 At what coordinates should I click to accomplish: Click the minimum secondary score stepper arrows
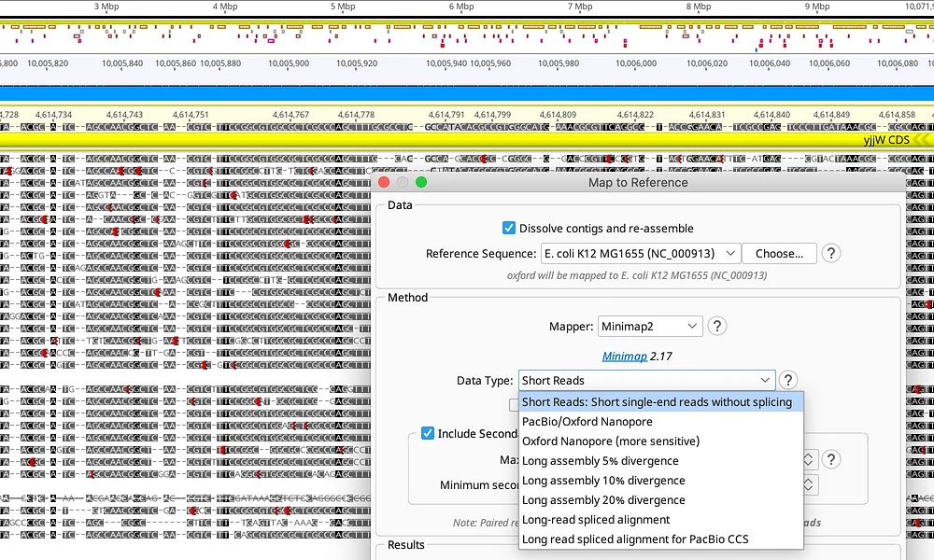click(808, 484)
